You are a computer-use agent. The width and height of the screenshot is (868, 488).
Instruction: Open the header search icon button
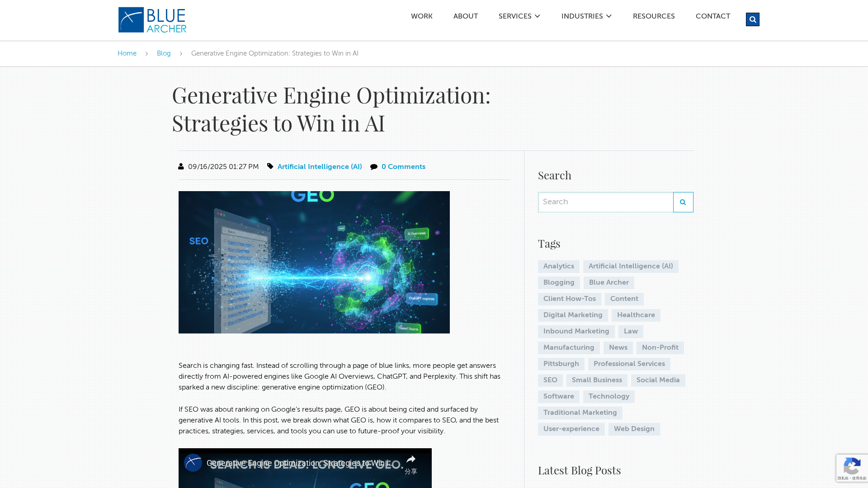click(x=752, y=19)
